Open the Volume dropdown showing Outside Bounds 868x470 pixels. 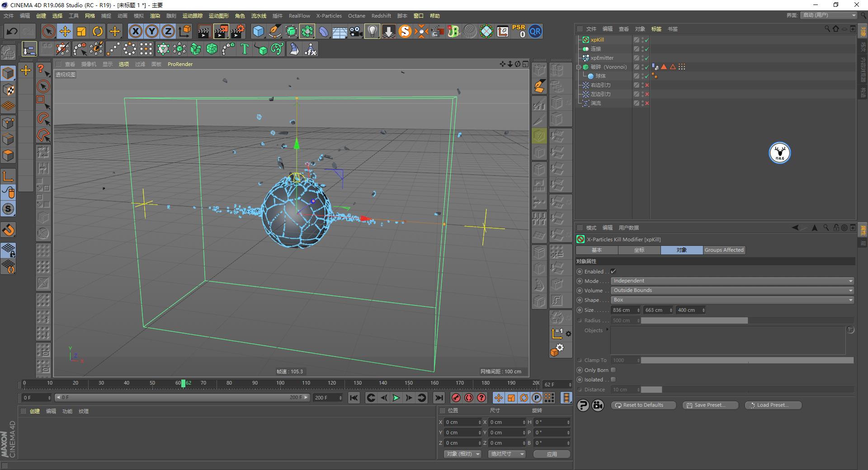[732, 291]
